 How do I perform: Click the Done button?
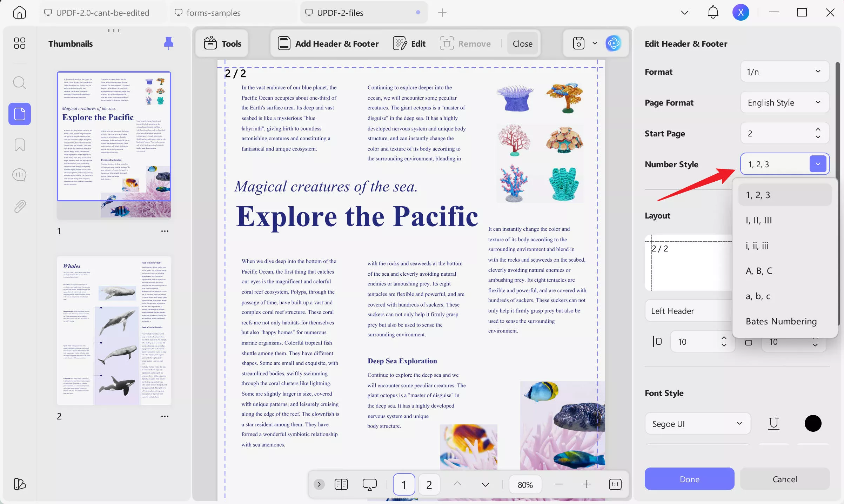pyautogui.click(x=689, y=479)
